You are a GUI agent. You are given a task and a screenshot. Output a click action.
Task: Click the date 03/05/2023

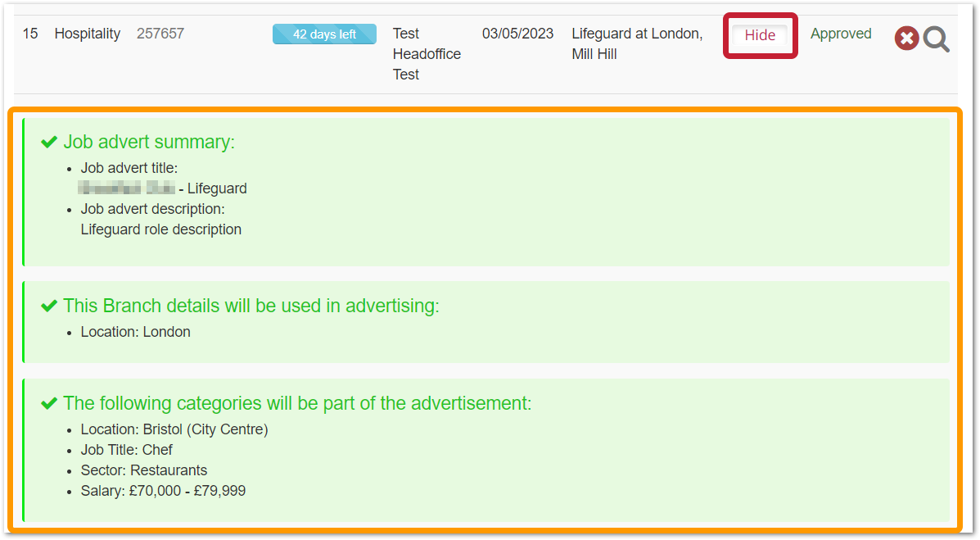click(517, 34)
